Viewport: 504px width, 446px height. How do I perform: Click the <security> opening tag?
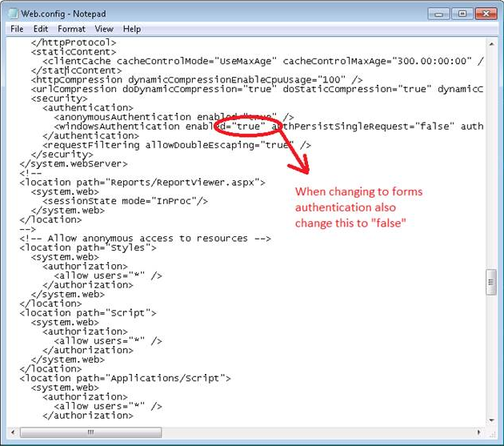tap(59, 98)
